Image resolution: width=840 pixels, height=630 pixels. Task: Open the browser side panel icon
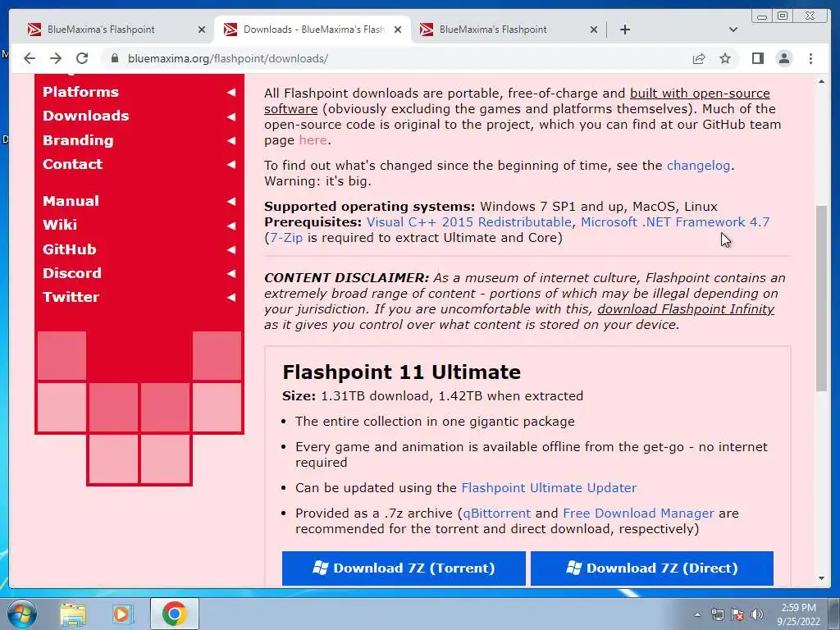pyautogui.click(x=757, y=58)
